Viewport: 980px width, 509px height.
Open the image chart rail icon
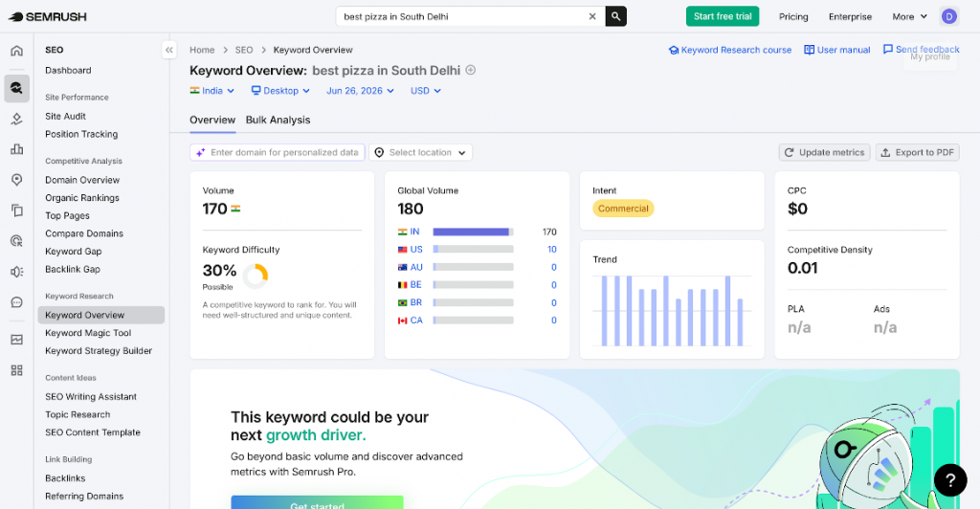pos(17,340)
